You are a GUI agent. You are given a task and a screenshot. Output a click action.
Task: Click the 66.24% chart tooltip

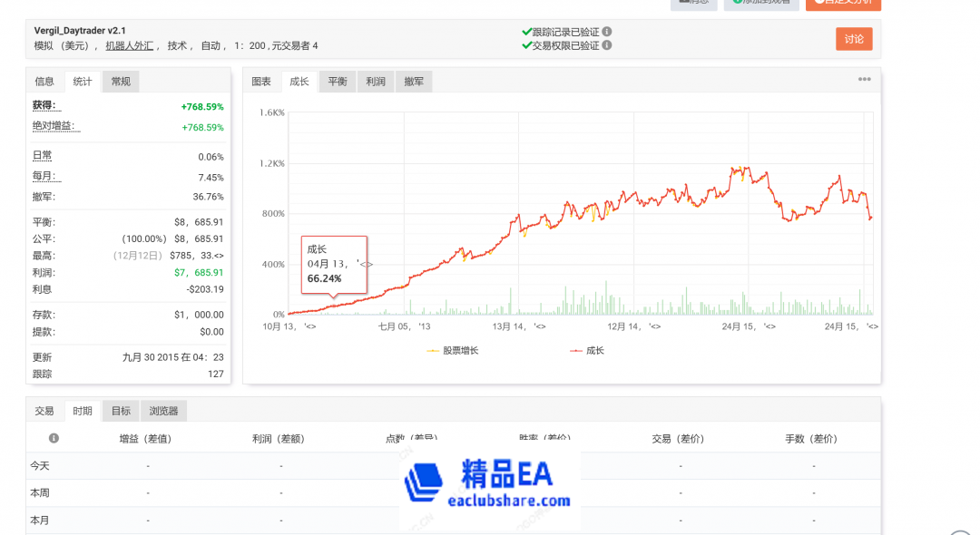click(334, 264)
